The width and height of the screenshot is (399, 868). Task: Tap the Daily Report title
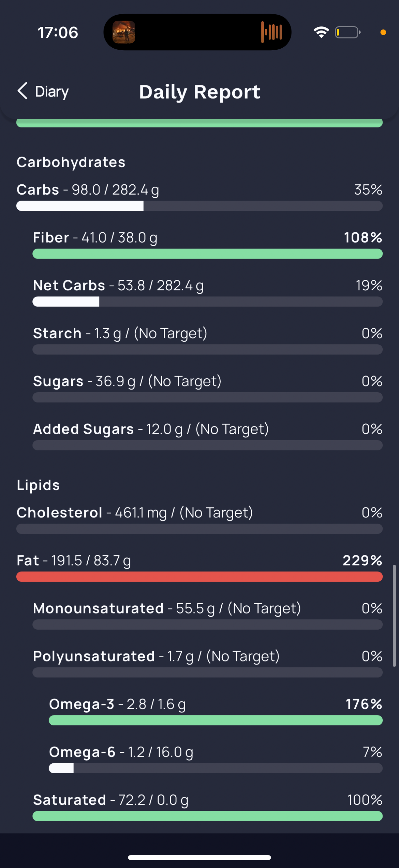click(200, 92)
